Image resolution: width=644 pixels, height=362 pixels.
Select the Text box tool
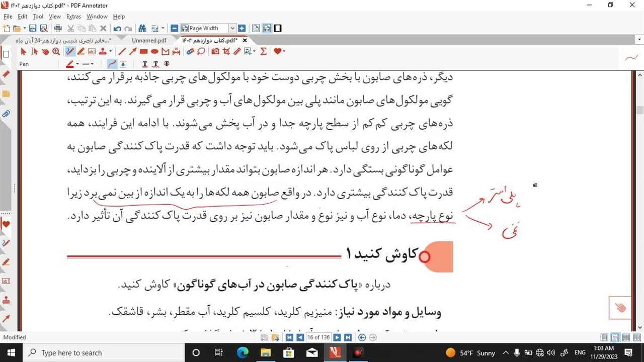click(x=92, y=51)
